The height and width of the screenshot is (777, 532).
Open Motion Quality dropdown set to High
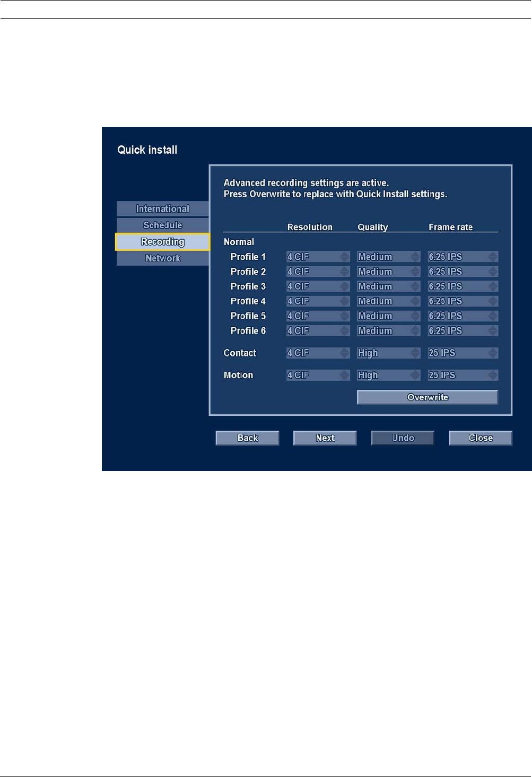tap(389, 376)
